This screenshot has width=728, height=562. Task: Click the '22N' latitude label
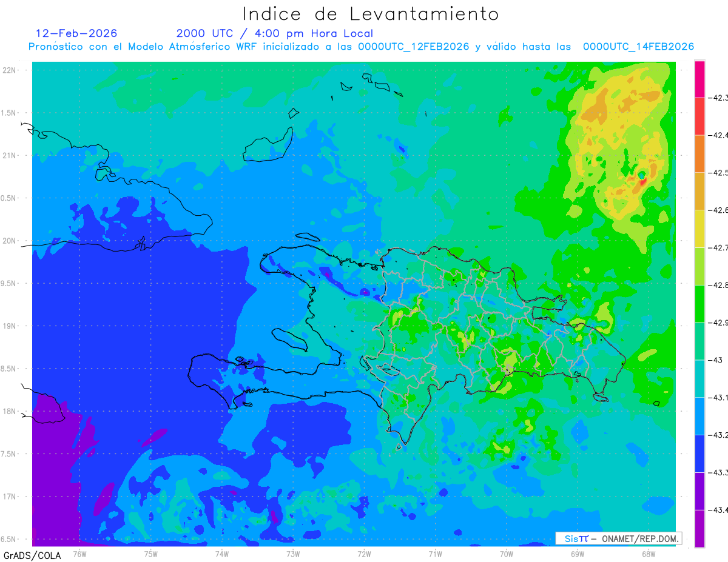click(10, 70)
